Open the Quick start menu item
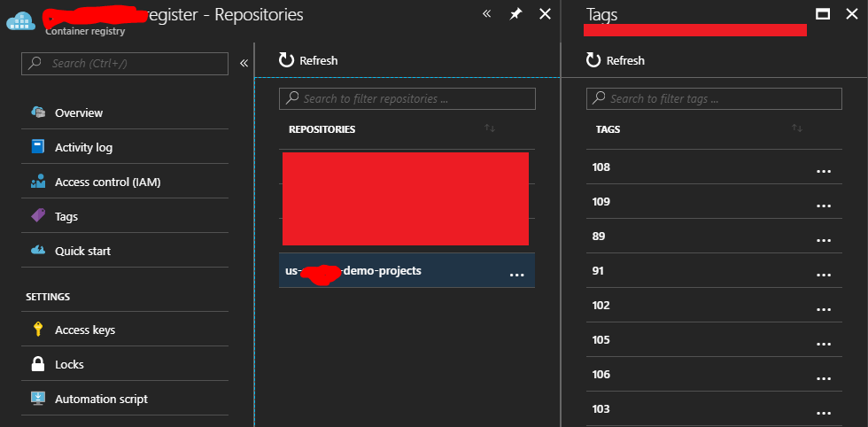This screenshot has height=427, width=868. click(x=125, y=251)
